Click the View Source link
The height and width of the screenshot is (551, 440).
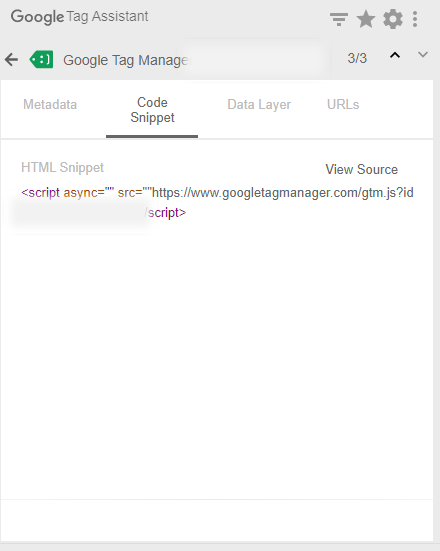362,169
